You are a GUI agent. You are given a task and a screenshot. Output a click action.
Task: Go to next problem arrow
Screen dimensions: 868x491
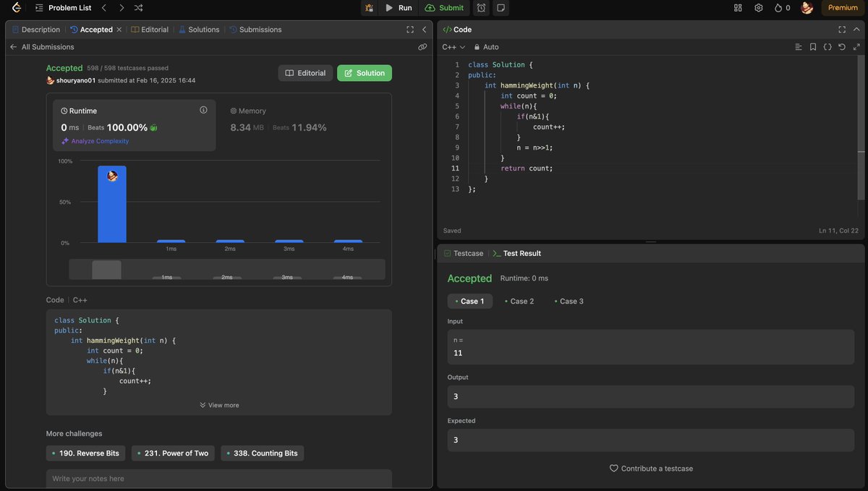click(121, 8)
